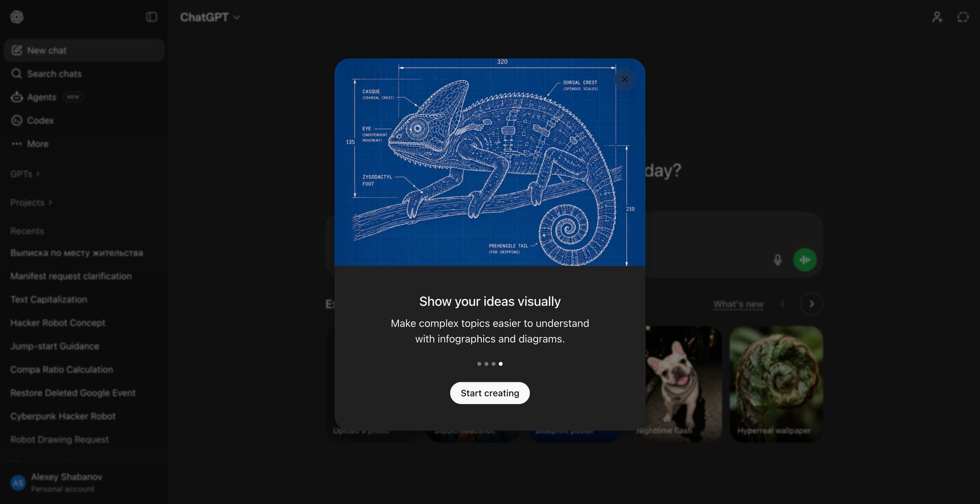
Task: Open chat 'Manifest request clarification'
Action: [84, 276]
